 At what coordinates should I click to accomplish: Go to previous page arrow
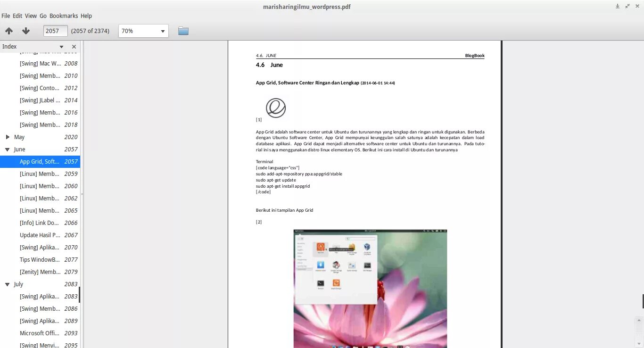coord(9,31)
